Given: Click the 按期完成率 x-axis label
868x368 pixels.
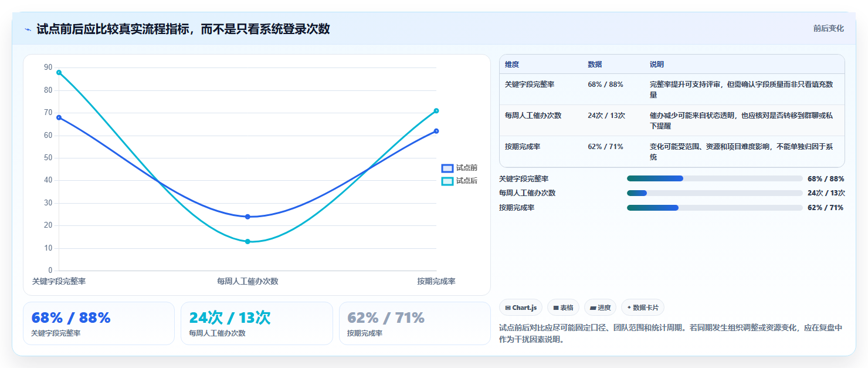Looking at the screenshot, I should [436, 282].
